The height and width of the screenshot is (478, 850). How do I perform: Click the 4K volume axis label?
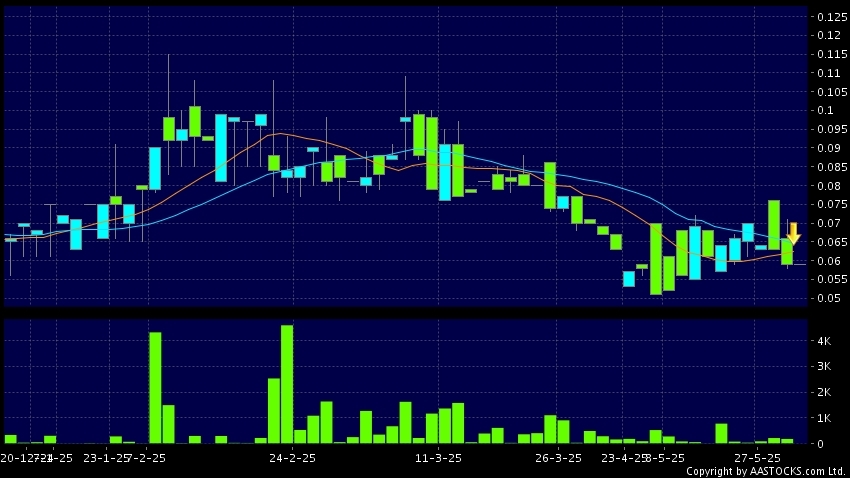(x=824, y=341)
